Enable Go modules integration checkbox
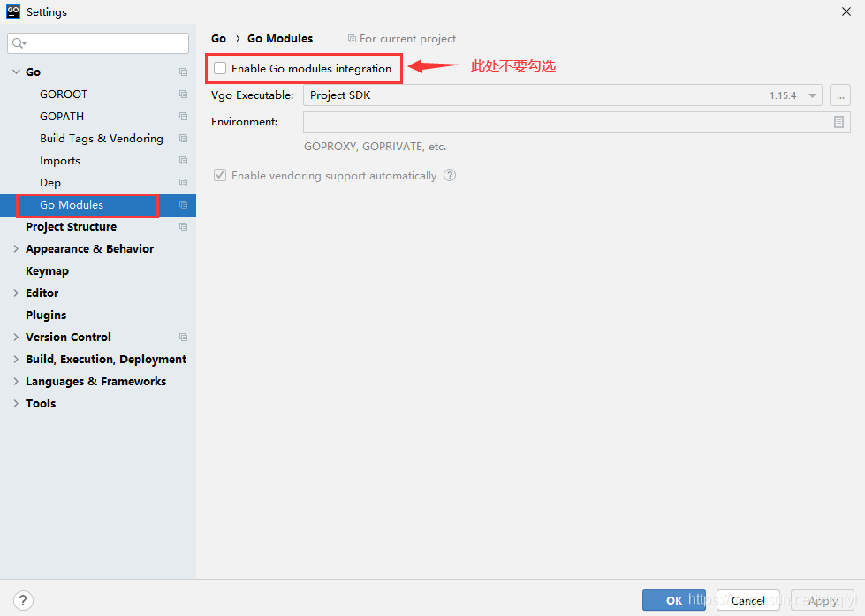 [x=220, y=68]
